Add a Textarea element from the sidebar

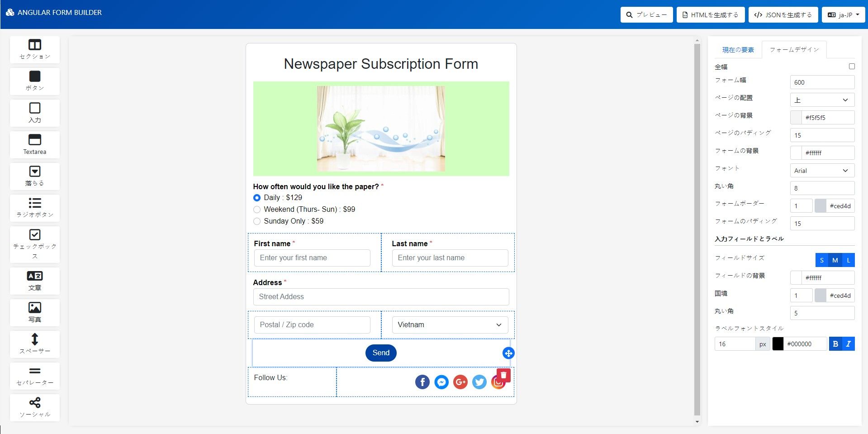pyautogui.click(x=35, y=145)
